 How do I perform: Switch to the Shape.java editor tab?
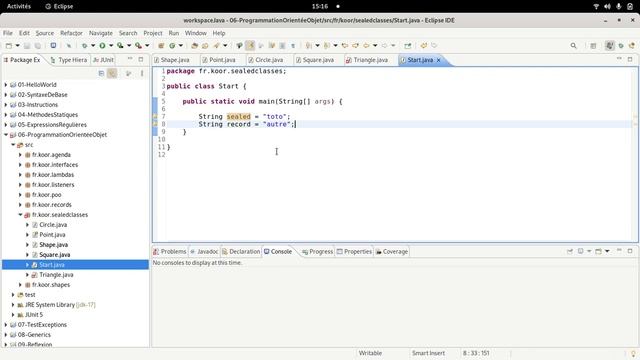pos(175,60)
